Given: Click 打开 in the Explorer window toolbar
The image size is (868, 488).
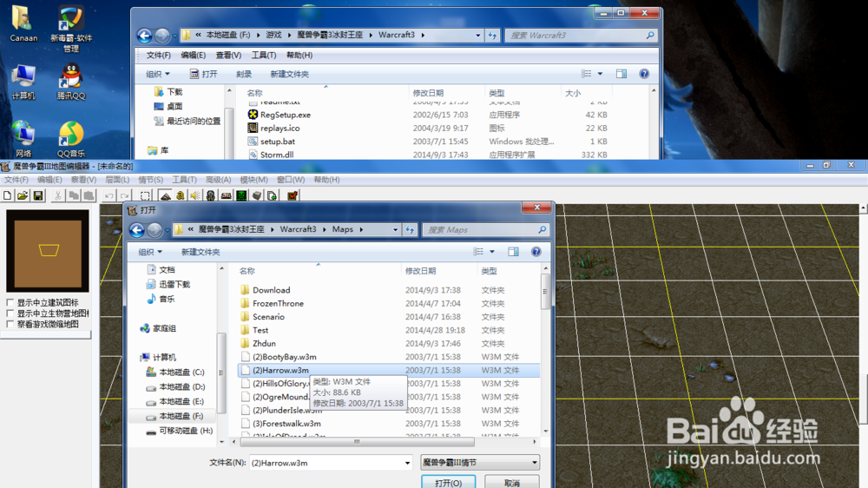Looking at the screenshot, I should pos(203,74).
